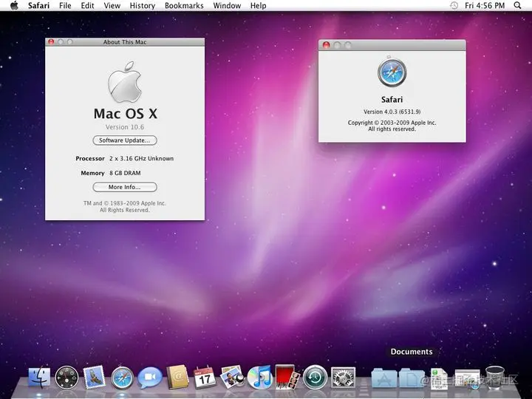Image resolution: width=532 pixels, height=399 pixels.
Task: Close the About This Mac window
Action: pos(51,41)
